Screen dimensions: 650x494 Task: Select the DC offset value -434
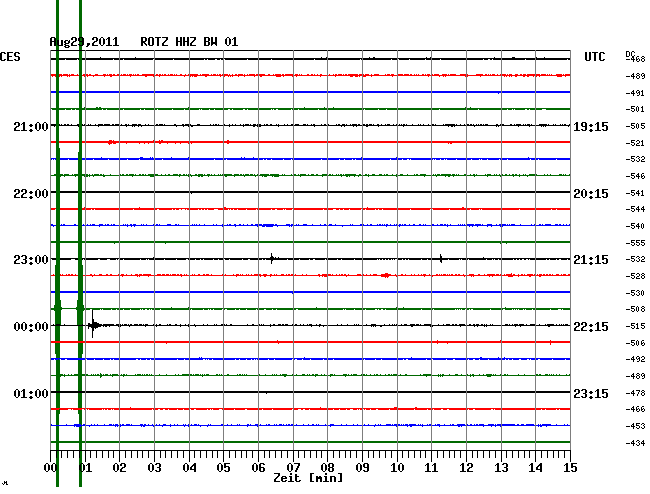pyautogui.click(x=635, y=443)
